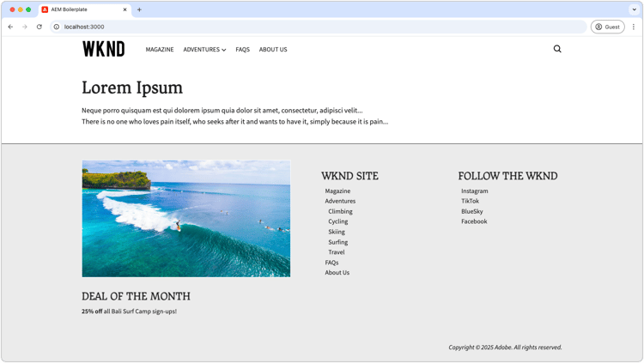Image resolution: width=644 pixels, height=363 pixels.
Task: Close the AEM Boilerplate tab
Action: click(125, 9)
